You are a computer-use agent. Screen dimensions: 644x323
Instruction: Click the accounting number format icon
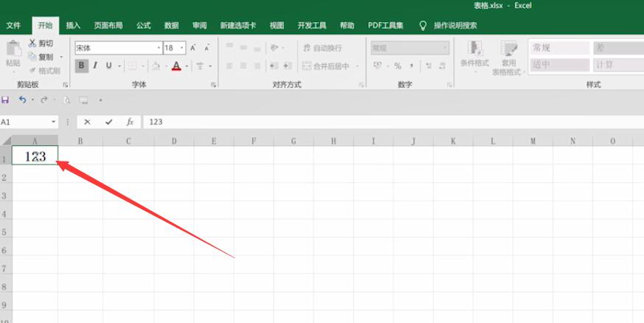coord(378,65)
